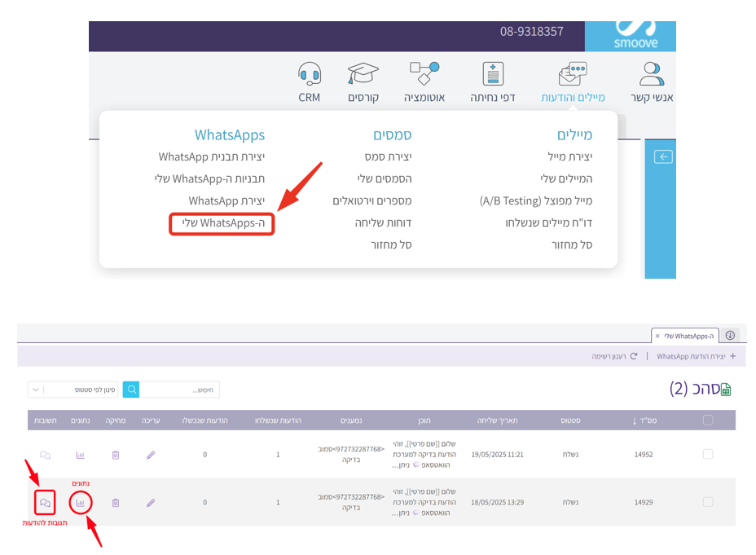The height and width of the screenshot is (555, 756).
Task: Open the Contacts people icon
Action: click(x=651, y=76)
